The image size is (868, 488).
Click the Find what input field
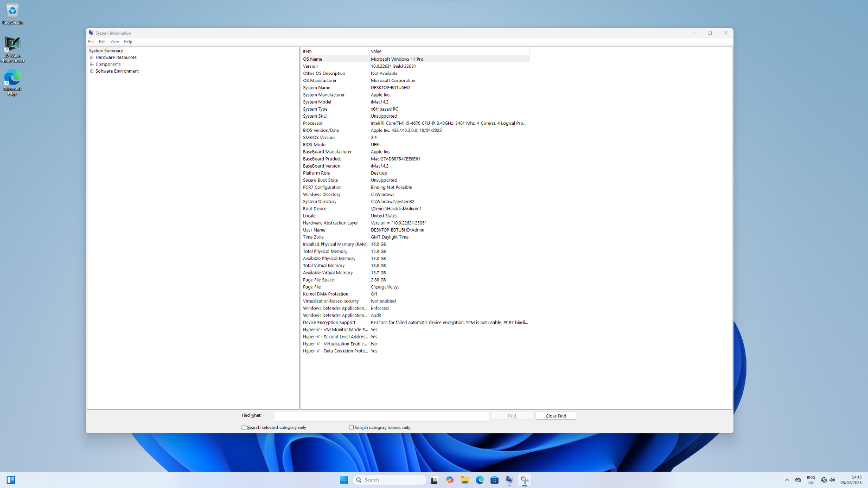click(381, 416)
